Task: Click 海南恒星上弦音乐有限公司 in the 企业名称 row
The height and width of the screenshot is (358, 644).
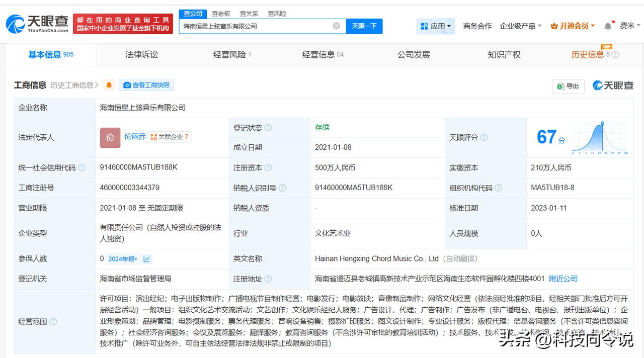Action: pos(143,108)
